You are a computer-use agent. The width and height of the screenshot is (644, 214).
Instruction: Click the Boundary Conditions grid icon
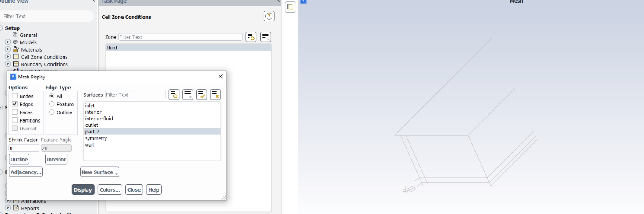(x=16, y=64)
